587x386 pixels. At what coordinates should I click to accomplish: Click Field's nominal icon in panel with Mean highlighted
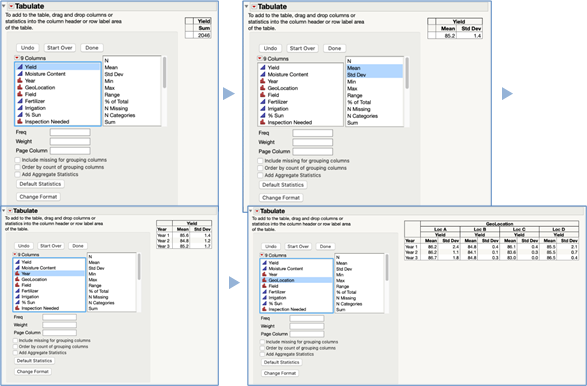tap(263, 95)
